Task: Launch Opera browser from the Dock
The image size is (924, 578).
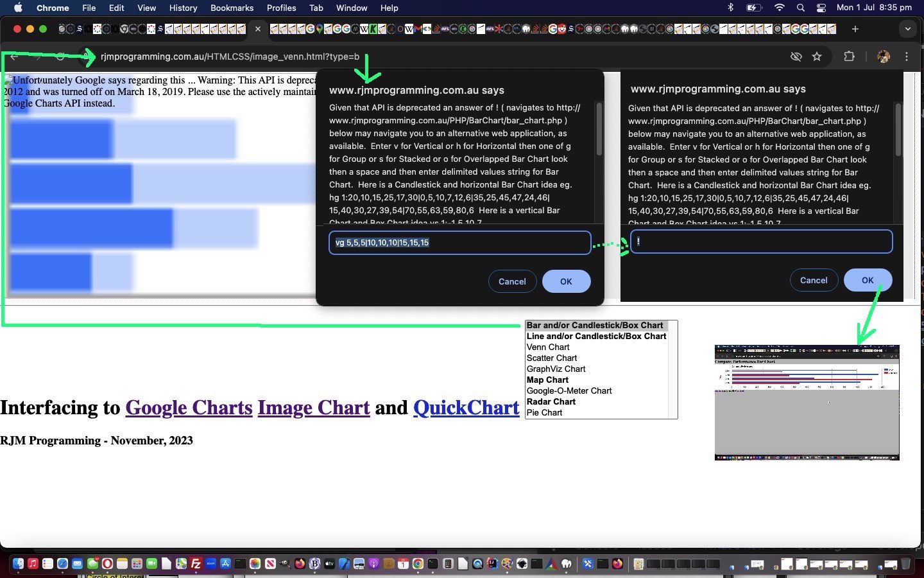Action: (x=107, y=564)
